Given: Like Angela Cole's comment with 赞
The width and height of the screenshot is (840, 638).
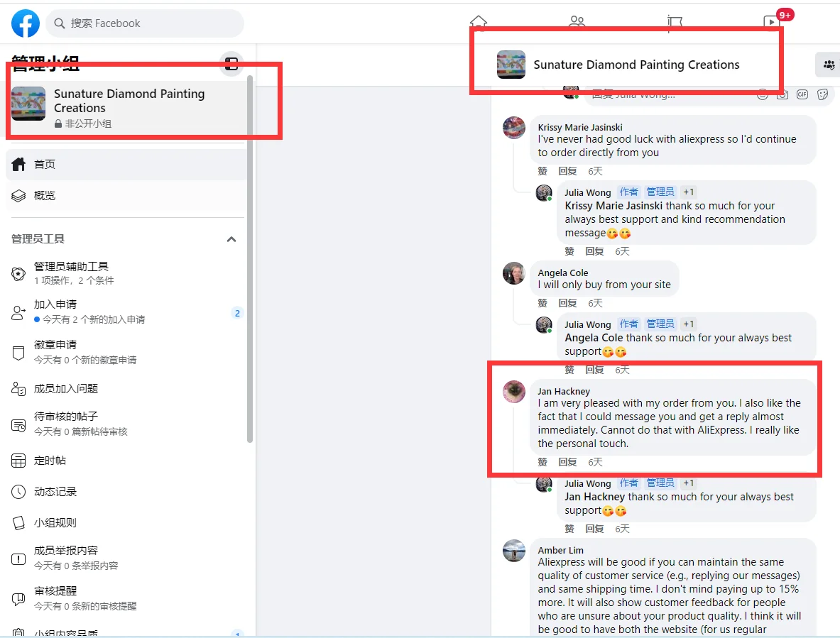Looking at the screenshot, I should [542, 304].
